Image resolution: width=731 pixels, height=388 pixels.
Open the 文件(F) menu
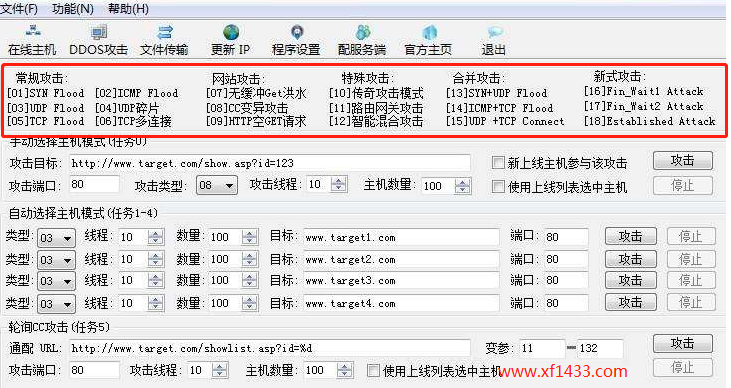click(x=19, y=9)
